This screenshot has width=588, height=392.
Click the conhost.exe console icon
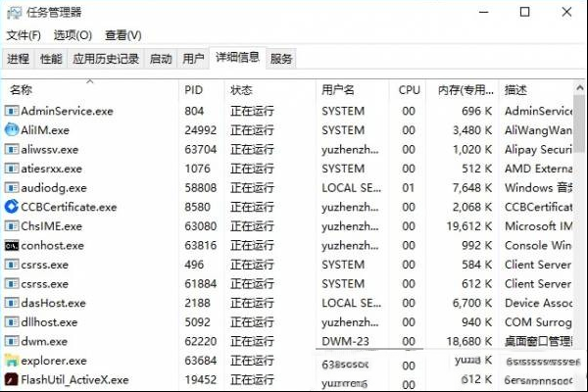click(11, 246)
